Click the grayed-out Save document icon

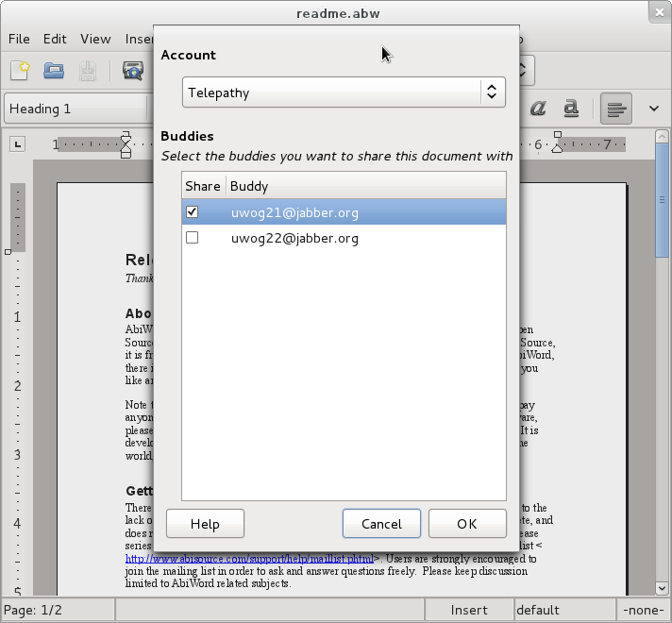pos(88,71)
